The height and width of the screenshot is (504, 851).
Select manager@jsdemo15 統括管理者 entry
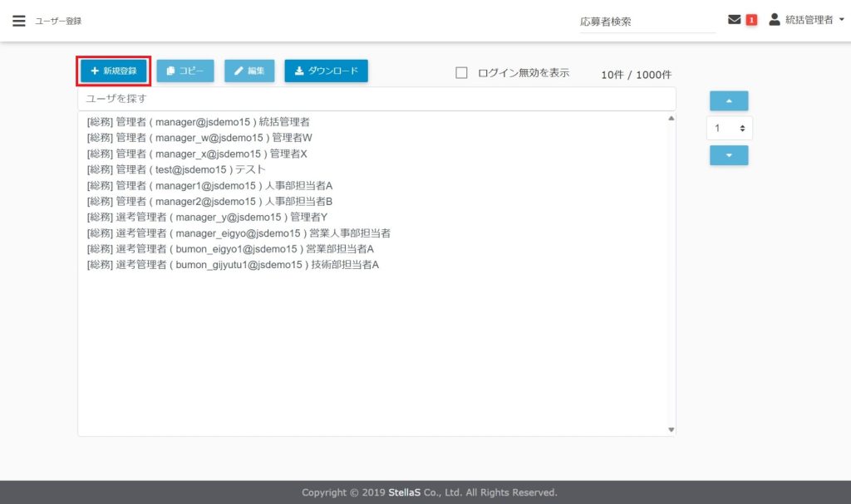click(198, 122)
